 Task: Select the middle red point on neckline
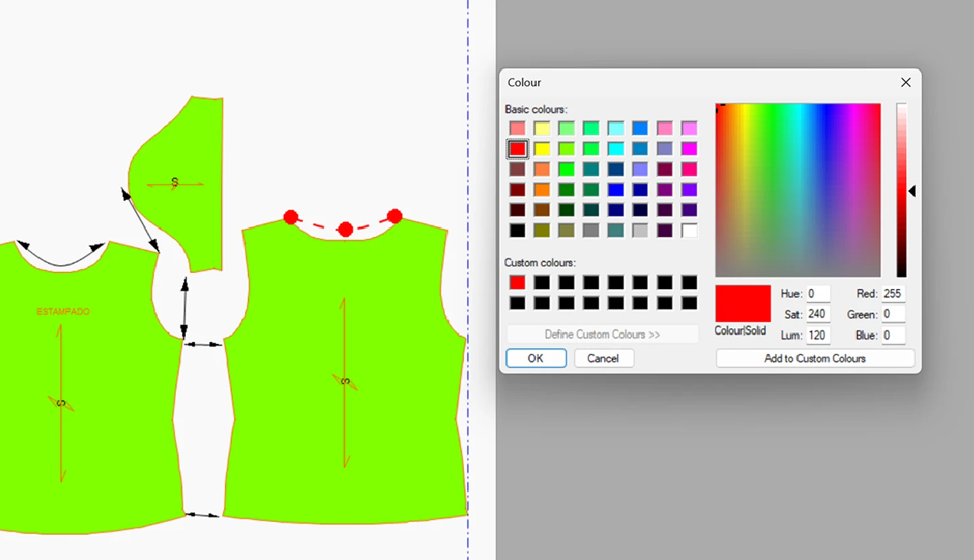pyautogui.click(x=345, y=229)
